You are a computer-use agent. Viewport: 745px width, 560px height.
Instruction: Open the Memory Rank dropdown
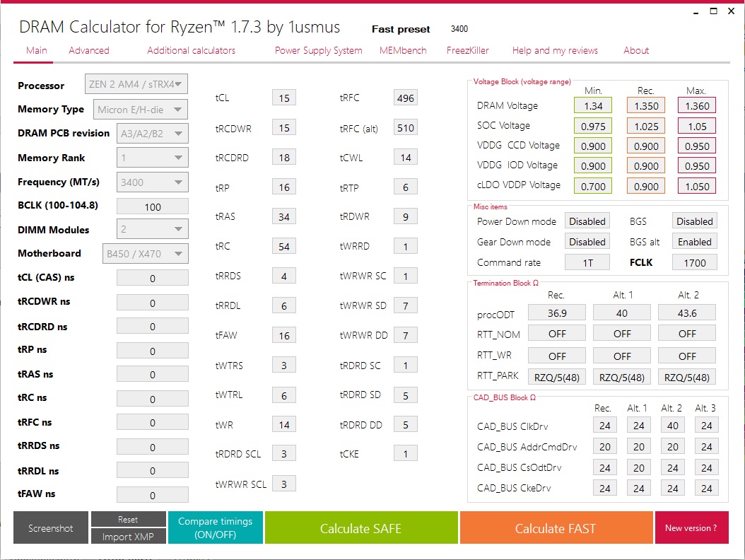pos(152,158)
